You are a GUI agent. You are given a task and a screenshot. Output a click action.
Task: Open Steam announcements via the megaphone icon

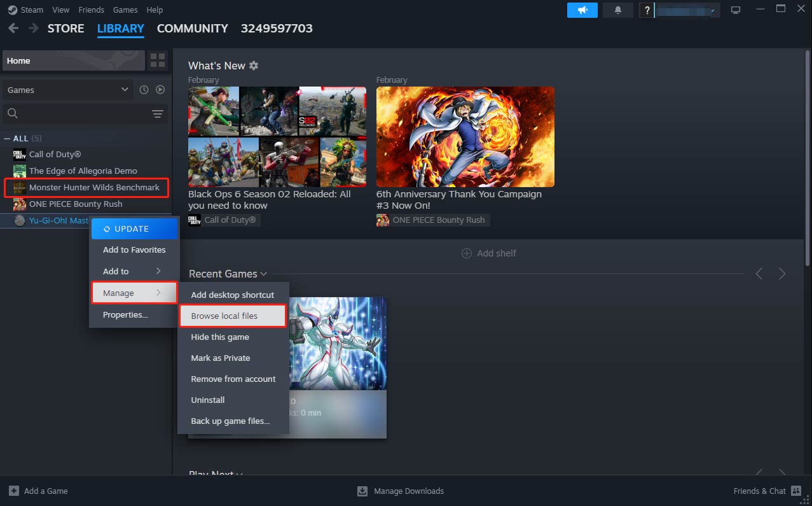(x=581, y=10)
